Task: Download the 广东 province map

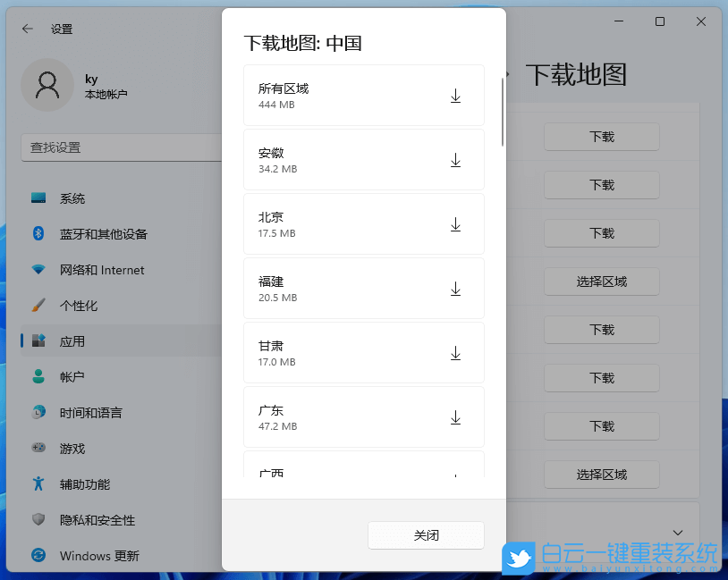Action: [x=455, y=417]
